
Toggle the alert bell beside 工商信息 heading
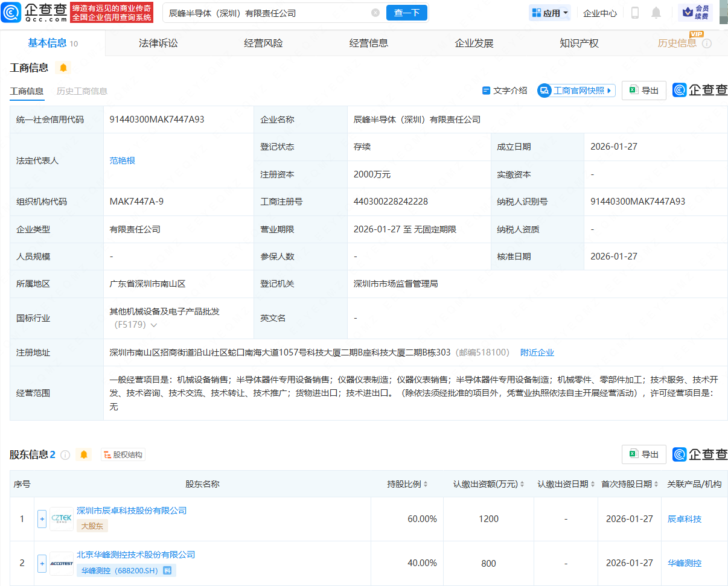click(x=63, y=68)
